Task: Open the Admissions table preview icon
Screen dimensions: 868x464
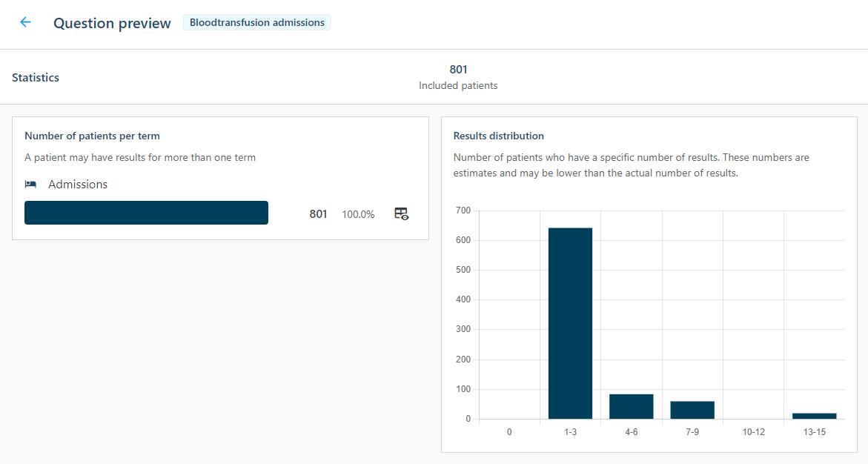Action: point(401,213)
